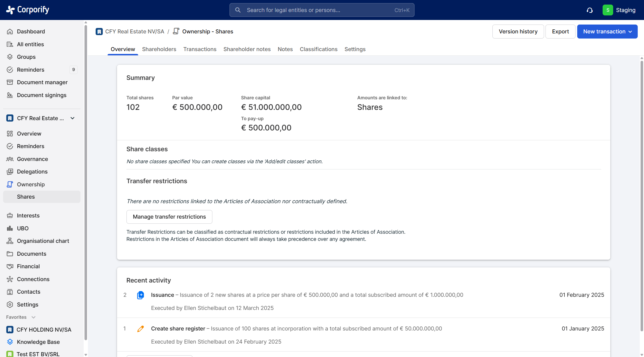This screenshot has height=357, width=644.
Task: Click the blue Issuance transaction icon
Action: [x=140, y=295]
